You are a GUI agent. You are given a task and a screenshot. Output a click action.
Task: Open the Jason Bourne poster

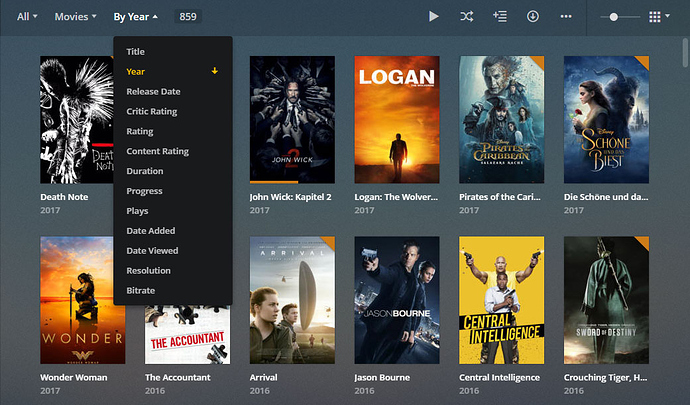(x=397, y=300)
